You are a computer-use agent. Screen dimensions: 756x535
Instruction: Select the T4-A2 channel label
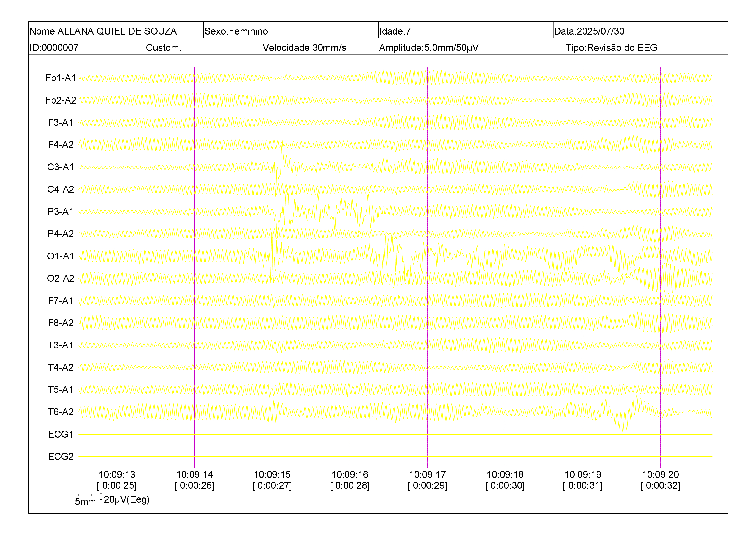coord(61,367)
